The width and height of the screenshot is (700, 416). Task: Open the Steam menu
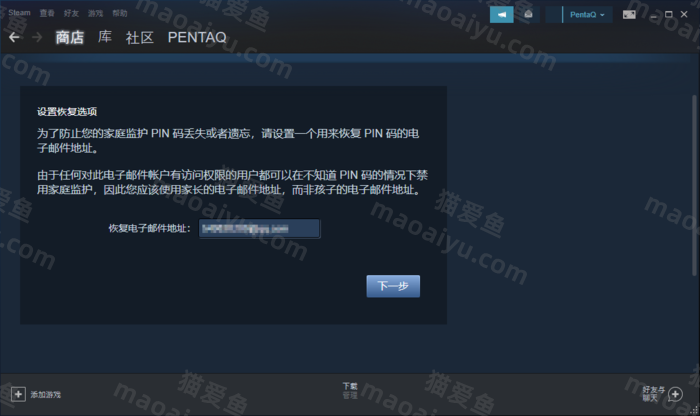click(19, 13)
